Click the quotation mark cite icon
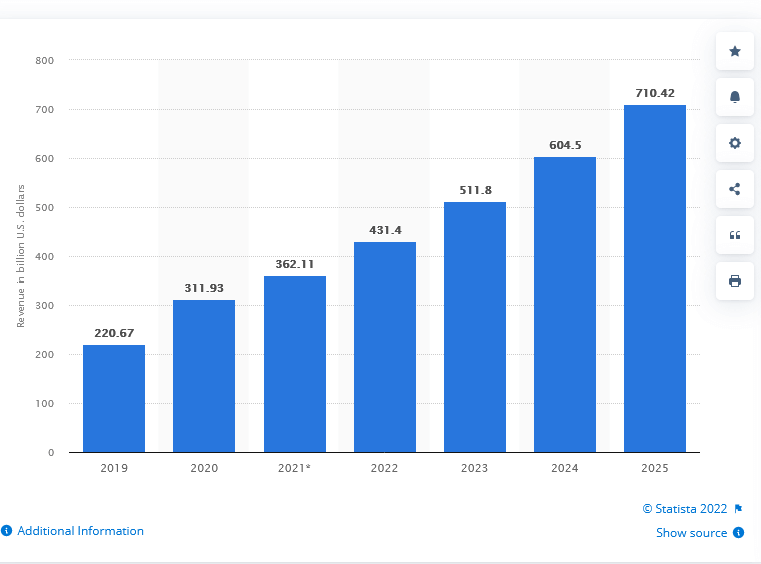 pos(735,235)
